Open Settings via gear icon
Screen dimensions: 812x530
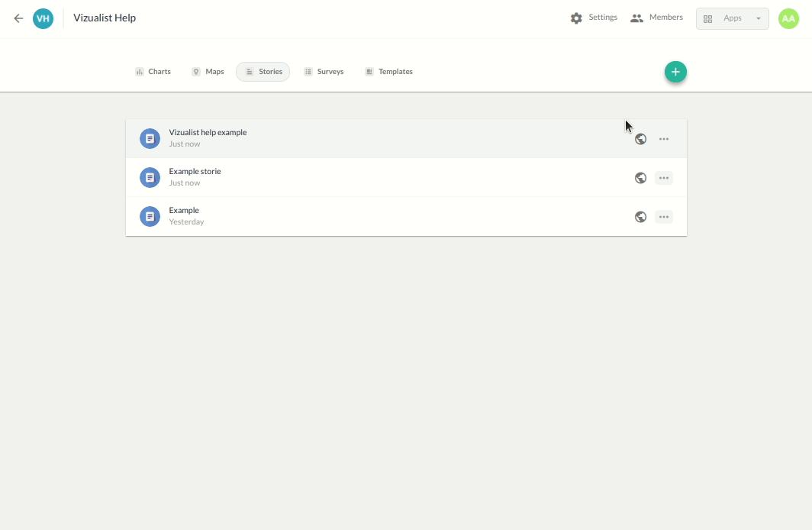576,18
